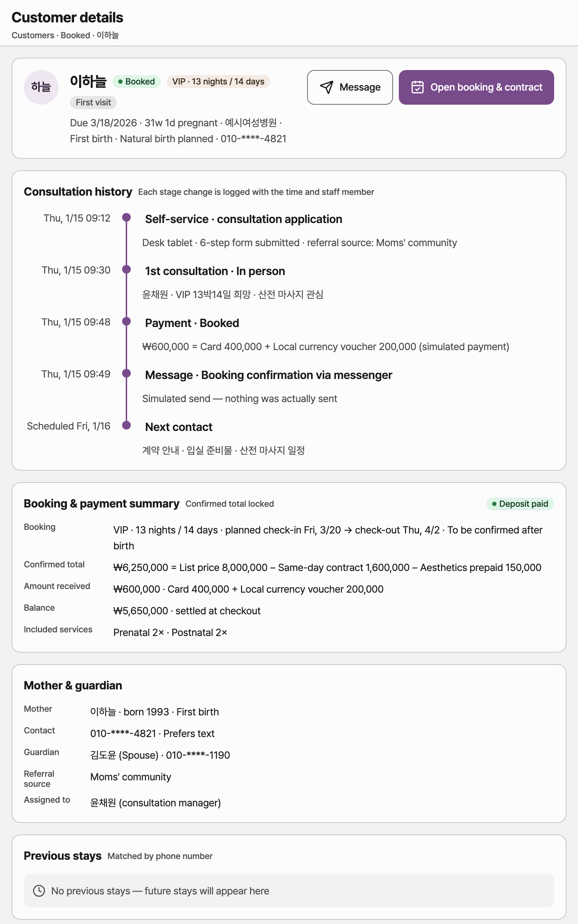This screenshot has width=578, height=924.
Task: Click 'Message · Booking confirmation via messenger' title
Action: pos(268,375)
